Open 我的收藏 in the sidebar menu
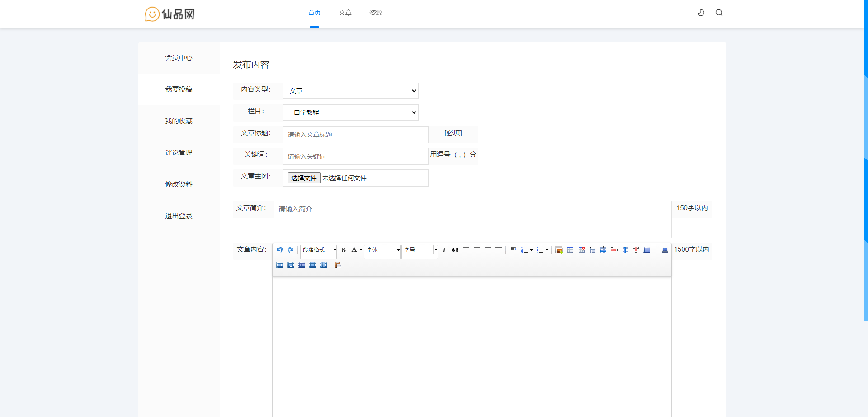The width and height of the screenshot is (868, 417). pos(179,121)
